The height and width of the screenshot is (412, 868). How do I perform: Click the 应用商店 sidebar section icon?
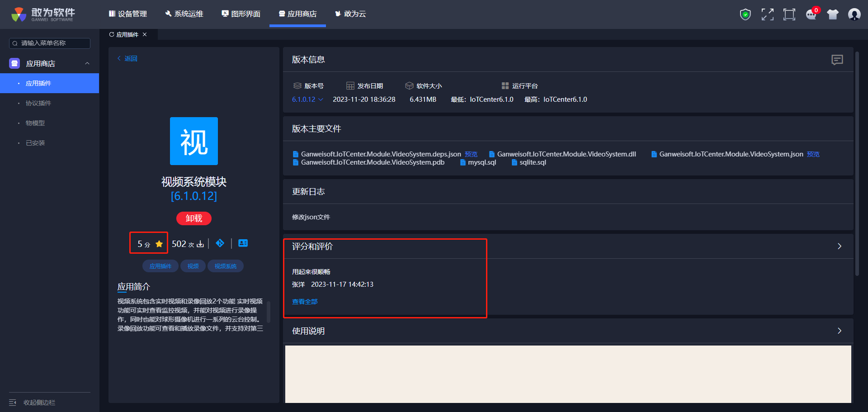pos(14,63)
